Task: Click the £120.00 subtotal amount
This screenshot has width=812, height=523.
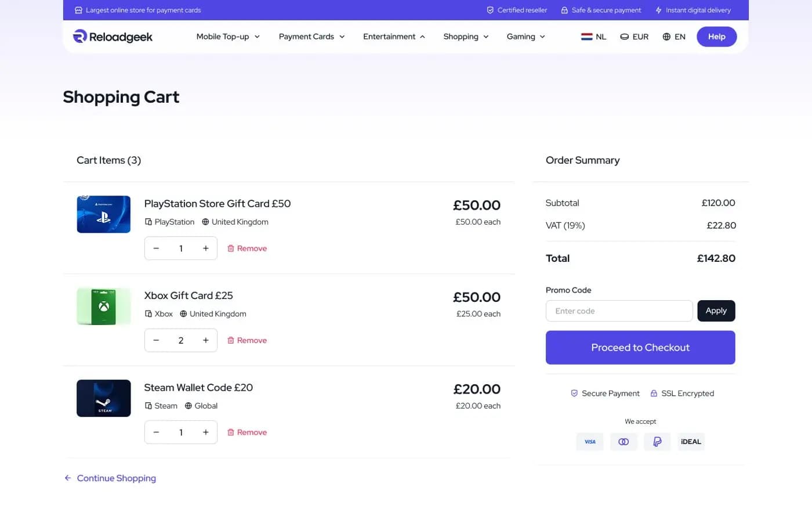Action: (x=718, y=203)
